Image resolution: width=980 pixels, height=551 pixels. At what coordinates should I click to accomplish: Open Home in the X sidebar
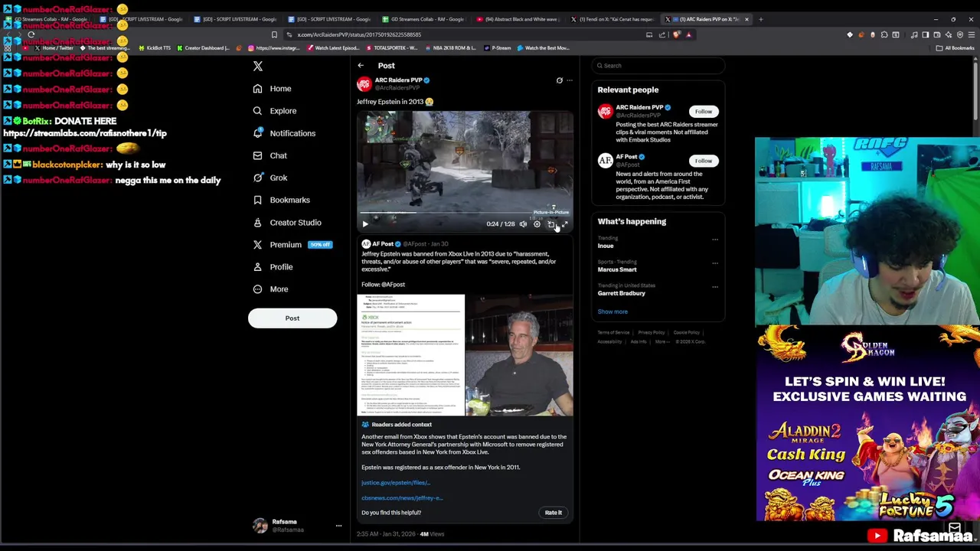tap(272, 89)
